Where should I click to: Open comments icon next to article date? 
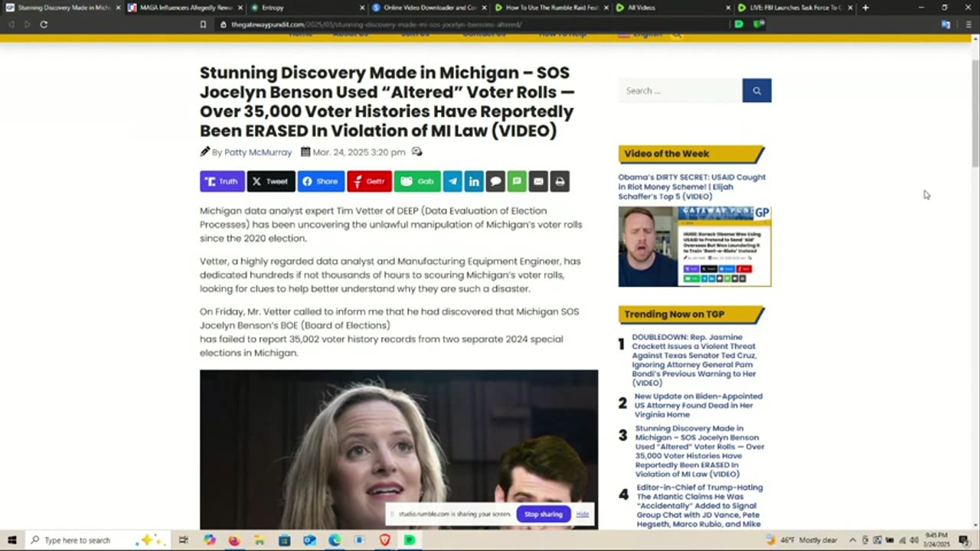[416, 152]
